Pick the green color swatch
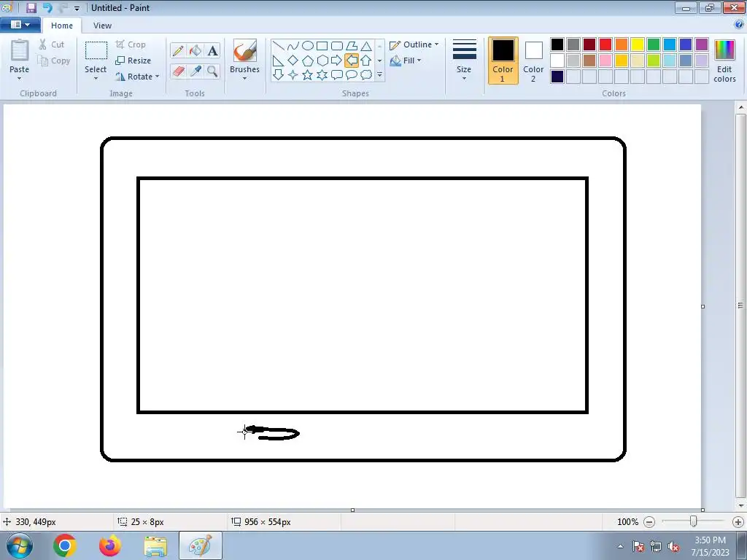Viewport: 747px width, 560px height. (x=654, y=44)
